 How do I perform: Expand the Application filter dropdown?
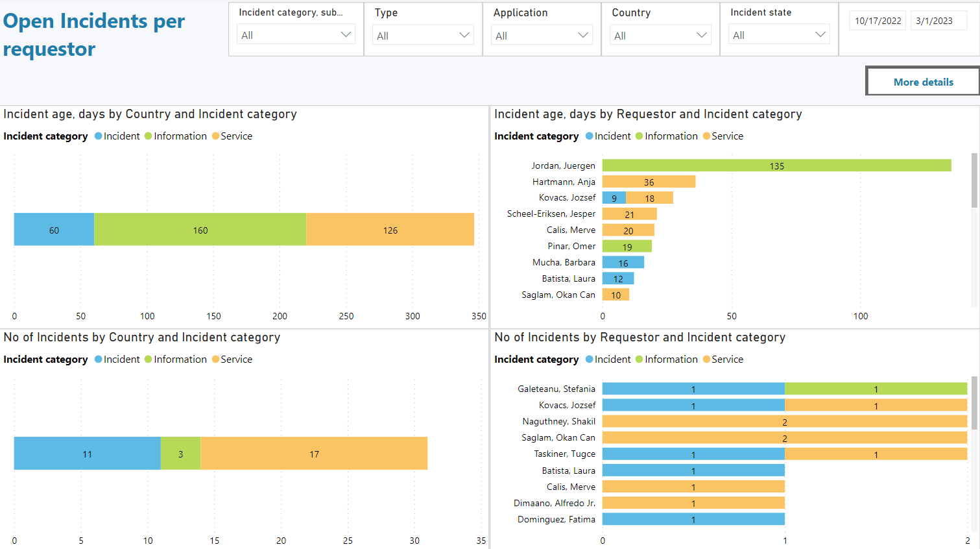point(542,35)
